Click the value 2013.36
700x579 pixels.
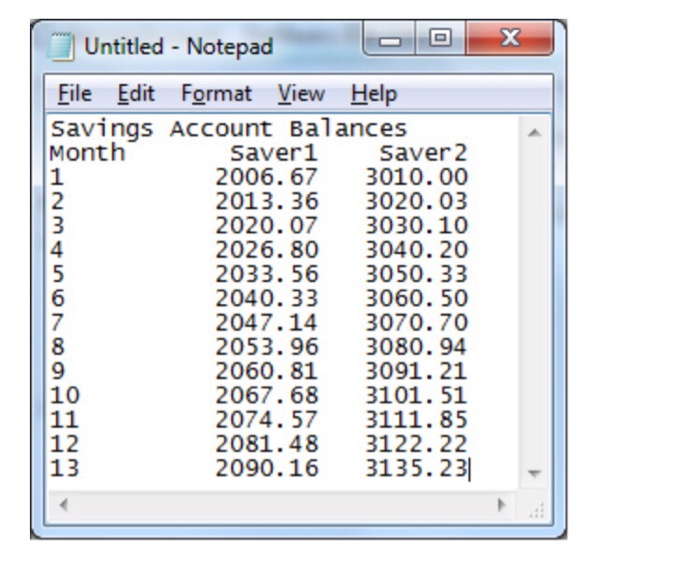pos(267,201)
